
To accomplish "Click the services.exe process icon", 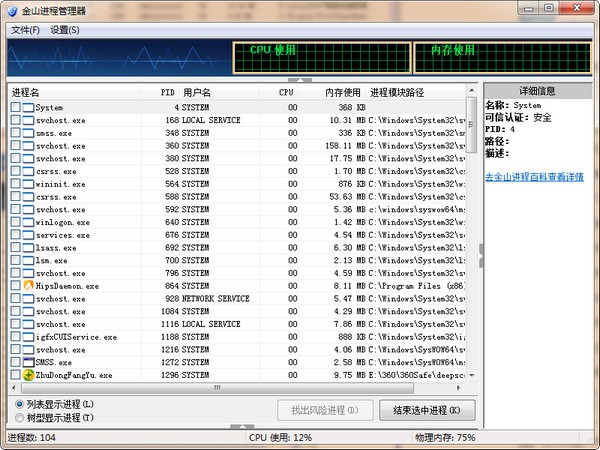I will [28, 235].
